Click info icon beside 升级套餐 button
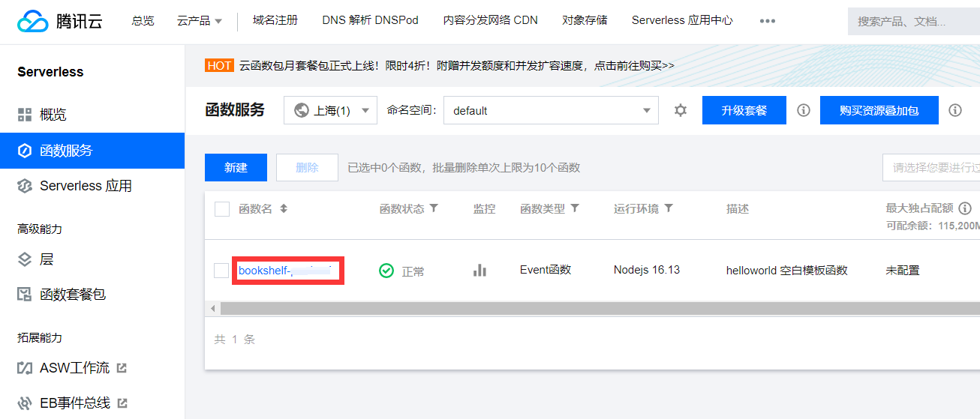Screen dimensions: 980x419 804,110
